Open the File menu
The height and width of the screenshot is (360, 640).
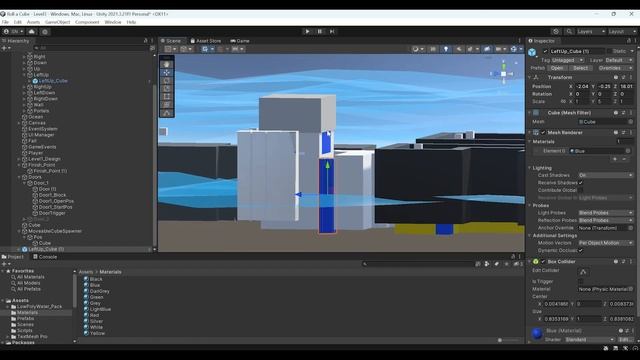5,22
